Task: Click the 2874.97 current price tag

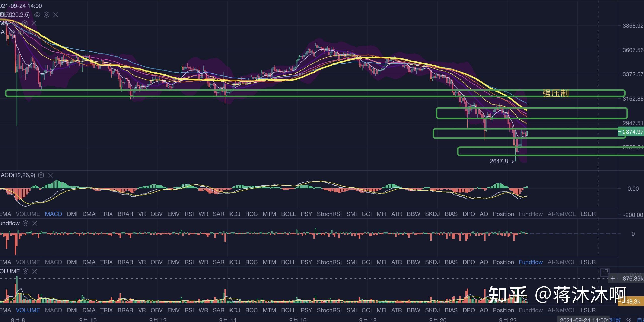Action: pos(631,132)
